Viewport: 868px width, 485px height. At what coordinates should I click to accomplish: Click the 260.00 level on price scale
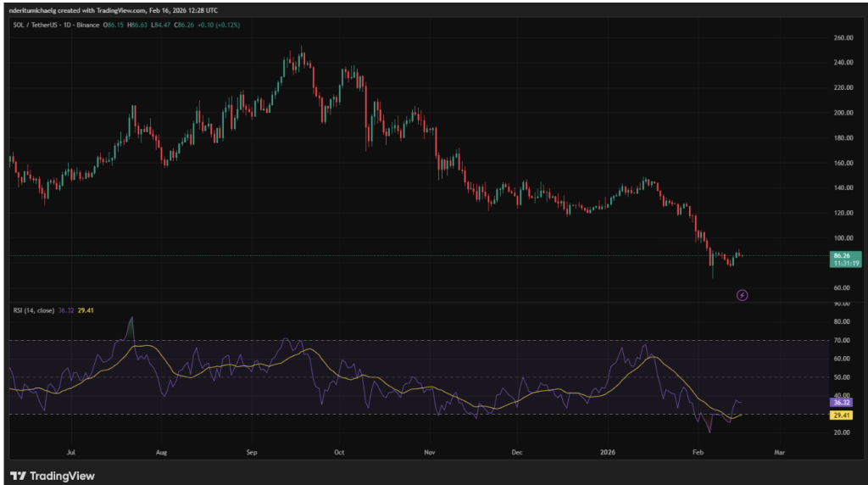[843, 38]
